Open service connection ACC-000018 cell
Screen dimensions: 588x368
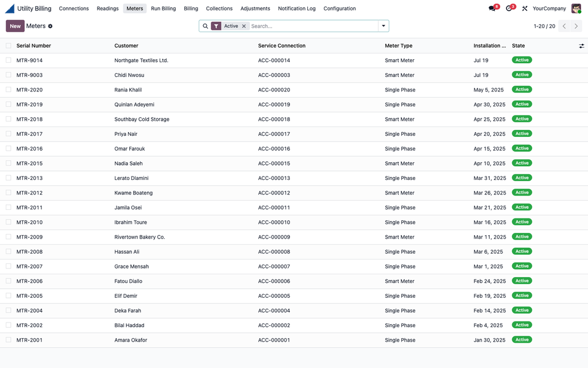274,120
